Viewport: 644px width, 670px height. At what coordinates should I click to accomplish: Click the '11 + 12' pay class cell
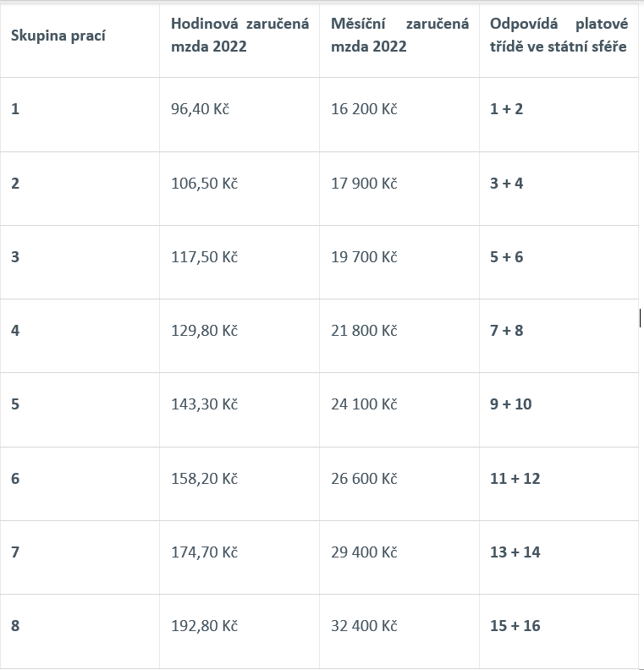point(515,478)
